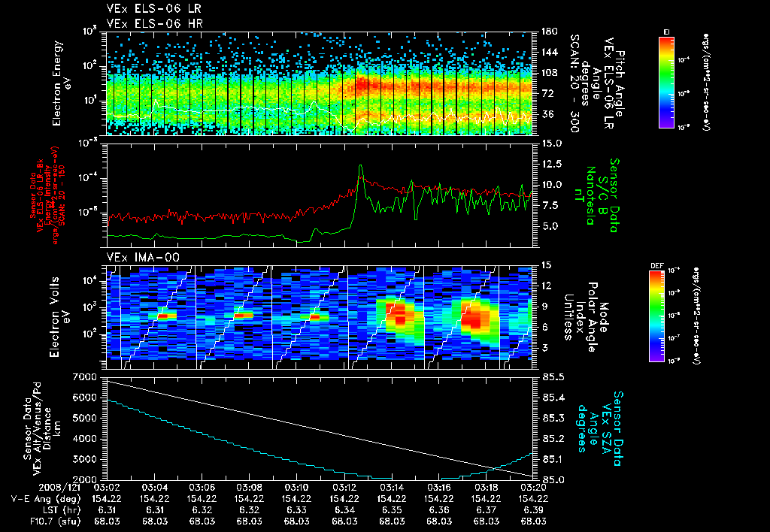Image resolution: width=770 pixels, height=532 pixels.
Task: Select the green 'S/C B Nanotesla' axis label
Action: tap(591, 195)
